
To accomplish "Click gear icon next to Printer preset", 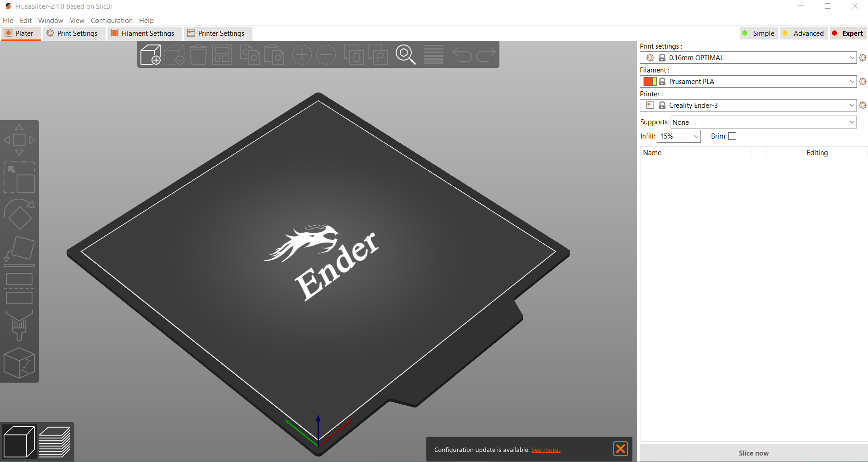I will pos(862,106).
